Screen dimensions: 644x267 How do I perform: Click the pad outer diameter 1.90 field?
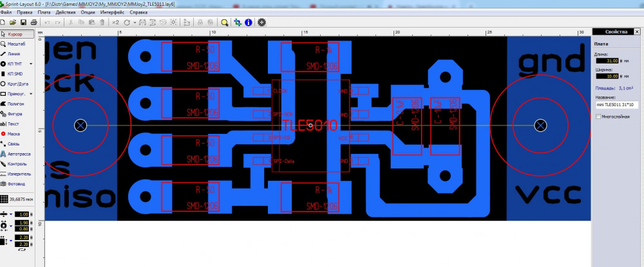pos(22,223)
